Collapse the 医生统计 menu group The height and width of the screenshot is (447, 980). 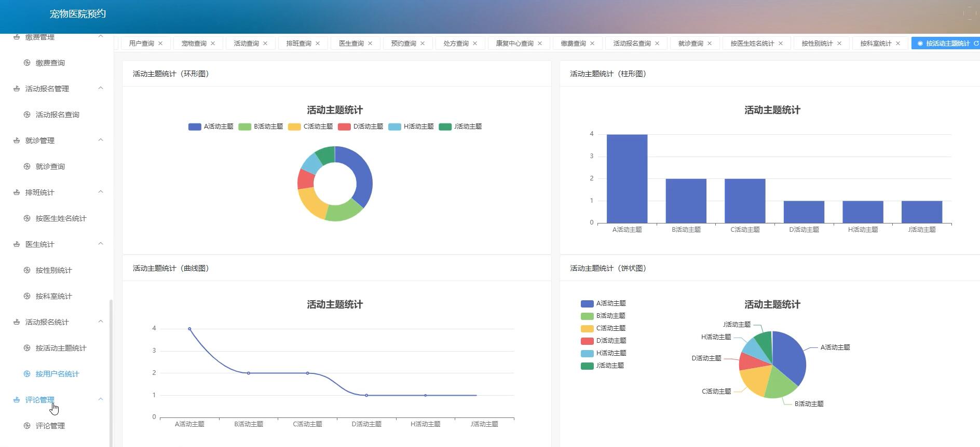point(101,244)
